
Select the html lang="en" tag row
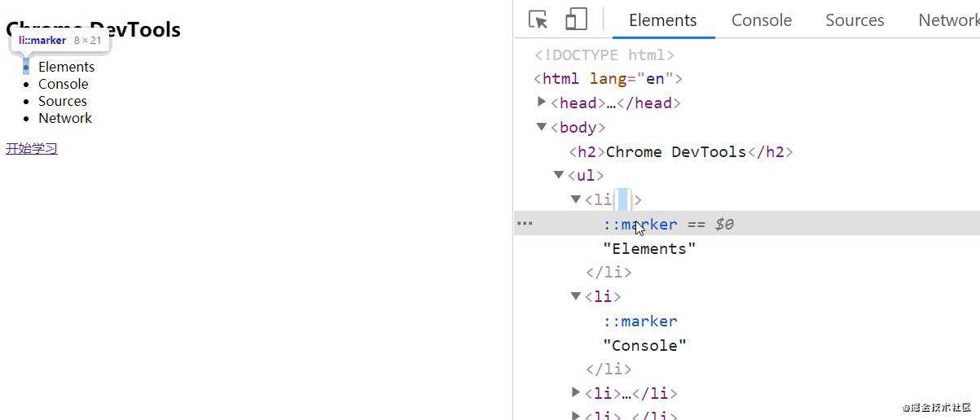pos(608,79)
